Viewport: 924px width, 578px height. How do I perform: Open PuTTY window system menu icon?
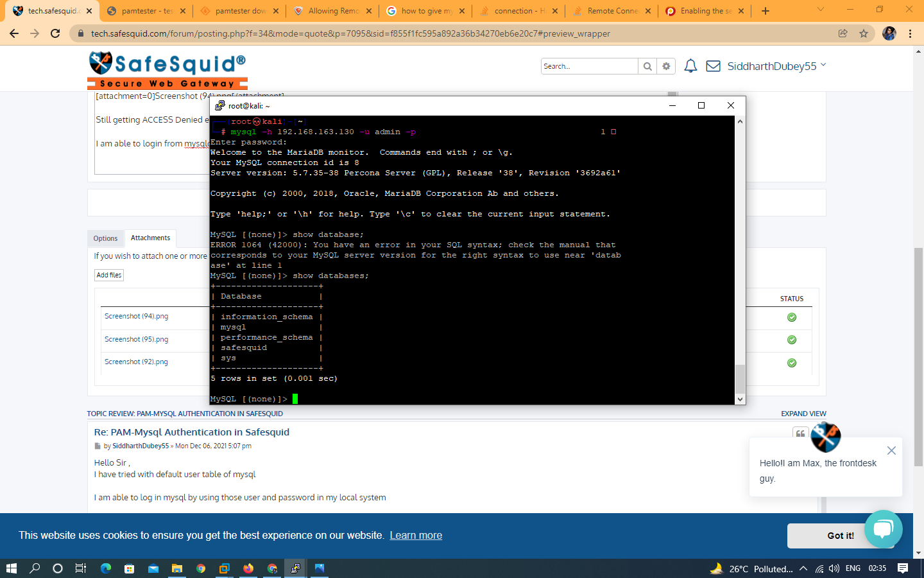point(219,105)
